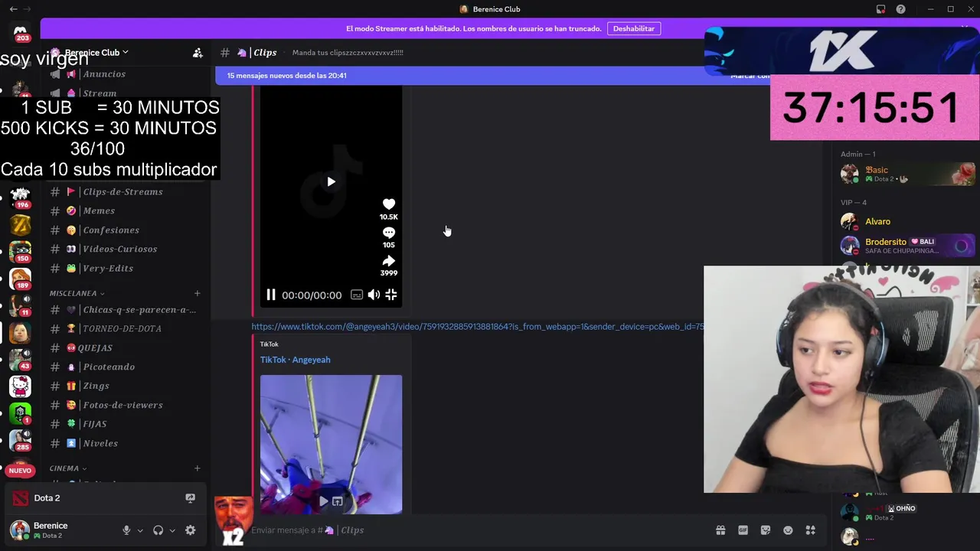
Task: Deafen audio with headphones icon
Action: 158,530
